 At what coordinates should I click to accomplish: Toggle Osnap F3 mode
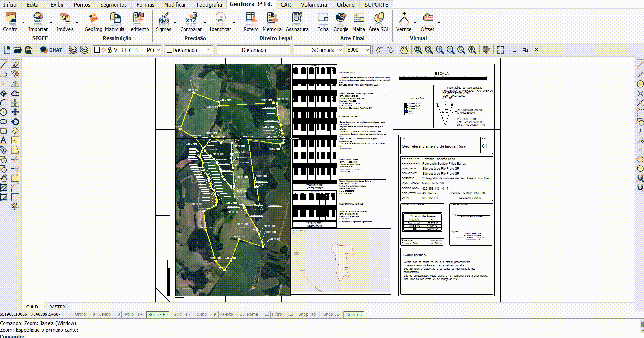click(109, 314)
